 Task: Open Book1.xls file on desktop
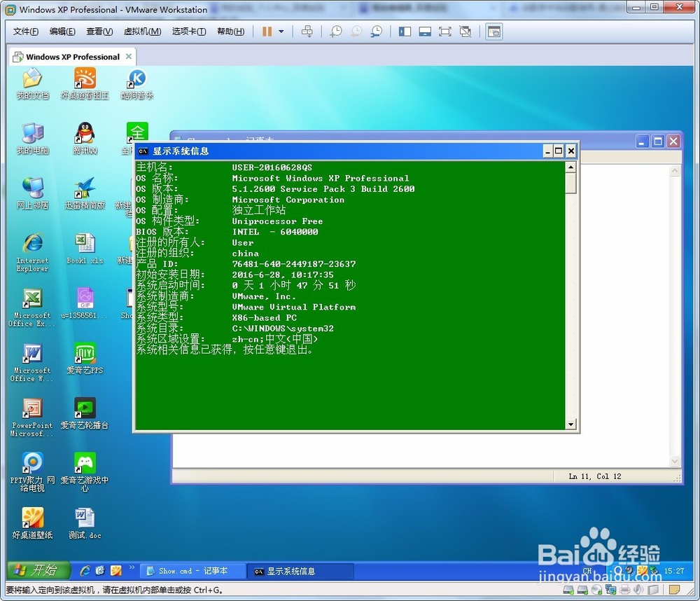(85, 249)
